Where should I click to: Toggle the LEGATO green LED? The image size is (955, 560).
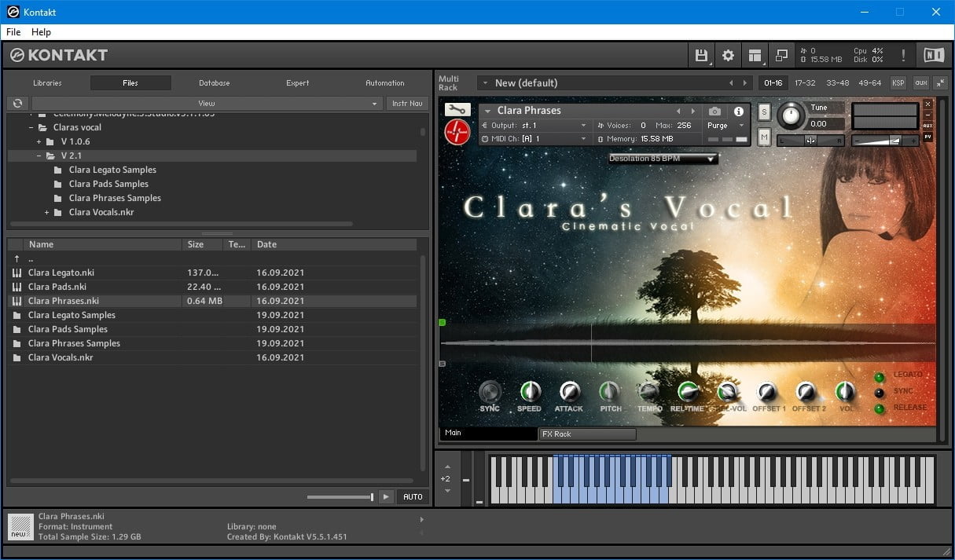click(x=879, y=376)
